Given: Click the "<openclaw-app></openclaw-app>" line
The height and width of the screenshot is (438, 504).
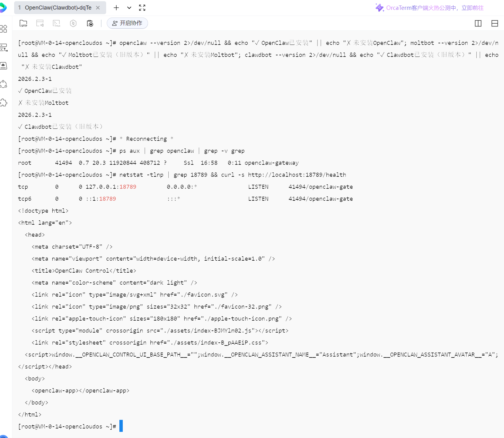Looking at the screenshot, I should (x=81, y=391).
